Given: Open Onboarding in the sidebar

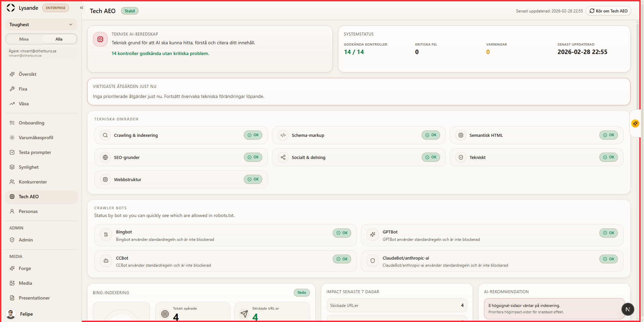Looking at the screenshot, I should point(41,123).
